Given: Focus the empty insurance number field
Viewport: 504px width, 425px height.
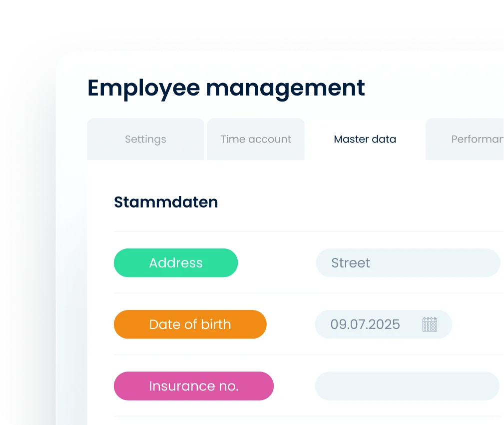Looking at the screenshot, I should (x=407, y=386).
